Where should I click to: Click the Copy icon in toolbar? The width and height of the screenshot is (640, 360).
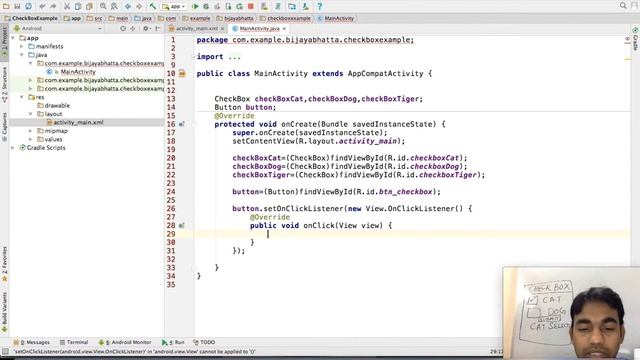tap(78, 6)
